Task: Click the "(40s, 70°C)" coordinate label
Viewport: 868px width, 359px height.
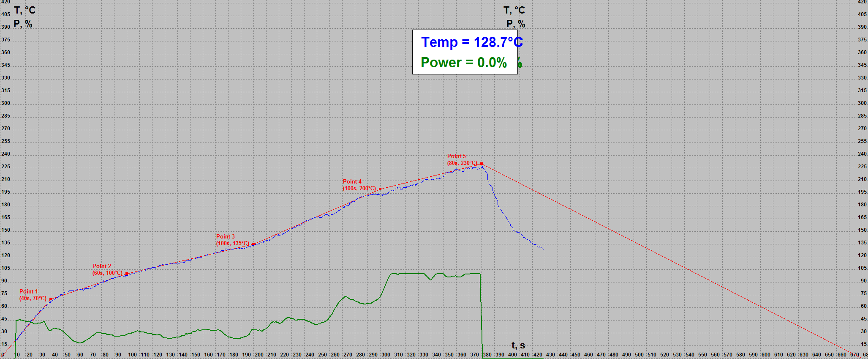Action: coord(33,298)
